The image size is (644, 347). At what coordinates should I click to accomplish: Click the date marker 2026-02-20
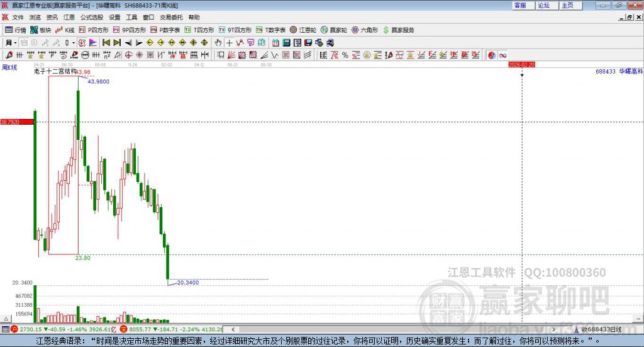tap(521, 64)
